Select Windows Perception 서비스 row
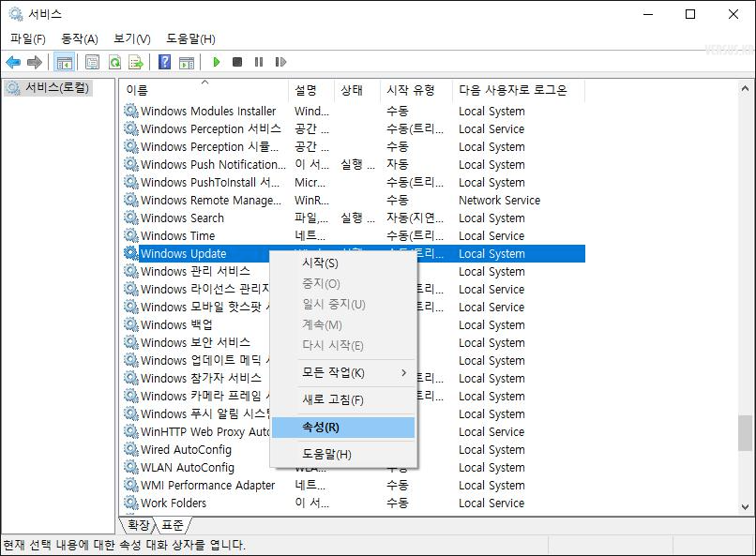The height and width of the screenshot is (556, 756). [x=354, y=128]
